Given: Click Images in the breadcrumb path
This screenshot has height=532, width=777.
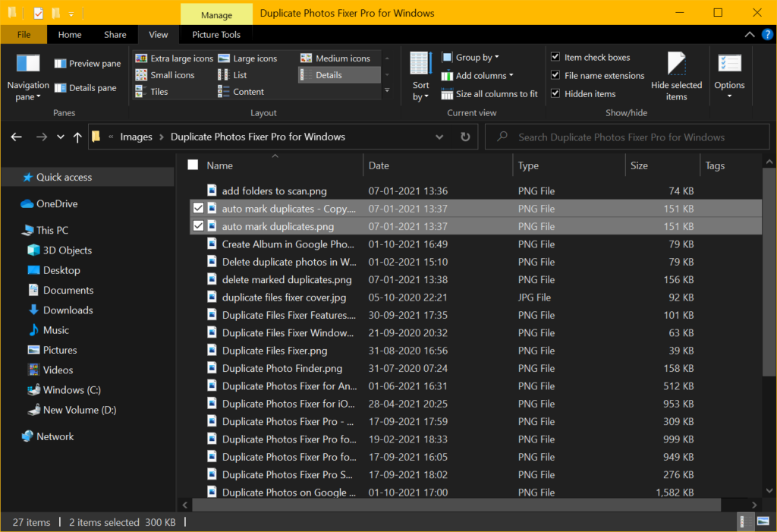Looking at the screenshot, I should click(x=136, y=137).
